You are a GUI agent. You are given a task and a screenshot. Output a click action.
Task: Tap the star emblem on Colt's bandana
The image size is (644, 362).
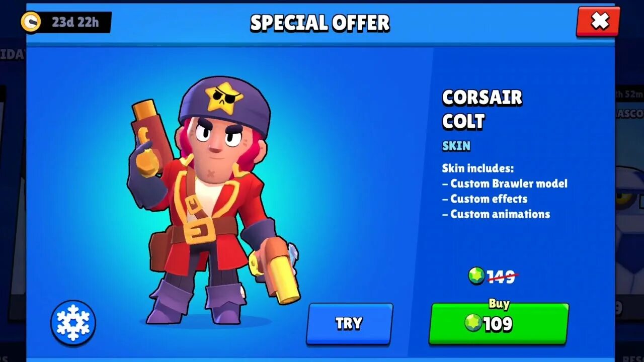[x=224, y=97]
